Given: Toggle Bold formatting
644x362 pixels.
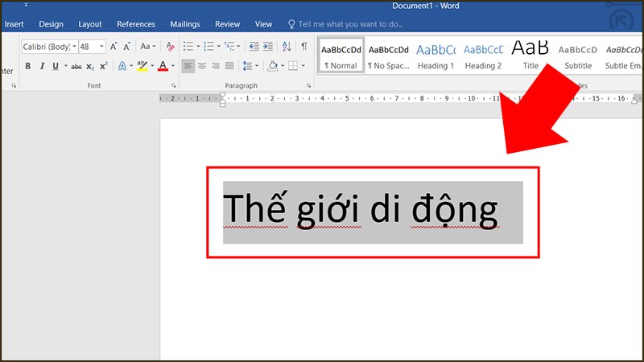Looking at the screenshot, I should (x=27, y=66).
